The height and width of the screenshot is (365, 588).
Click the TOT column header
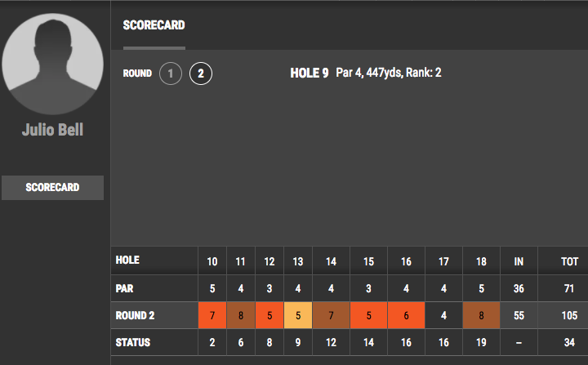pyautogui.click(x=569, y=261)
